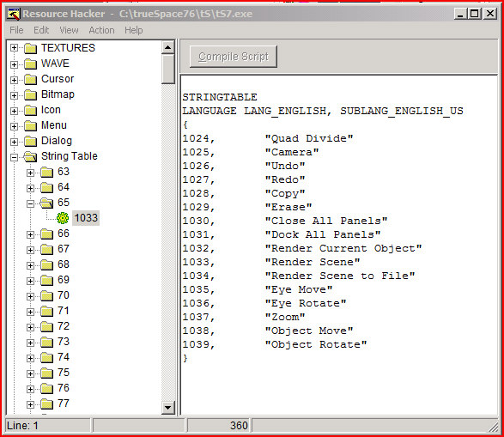504x437 pixels.
Task: Click the tree scrollbar up arrow
Action: (167, 47)
